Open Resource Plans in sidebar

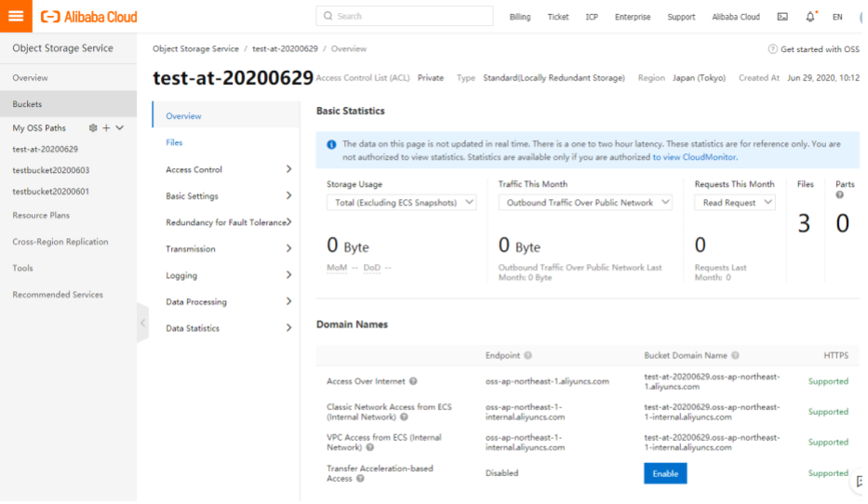click(41, 215)
